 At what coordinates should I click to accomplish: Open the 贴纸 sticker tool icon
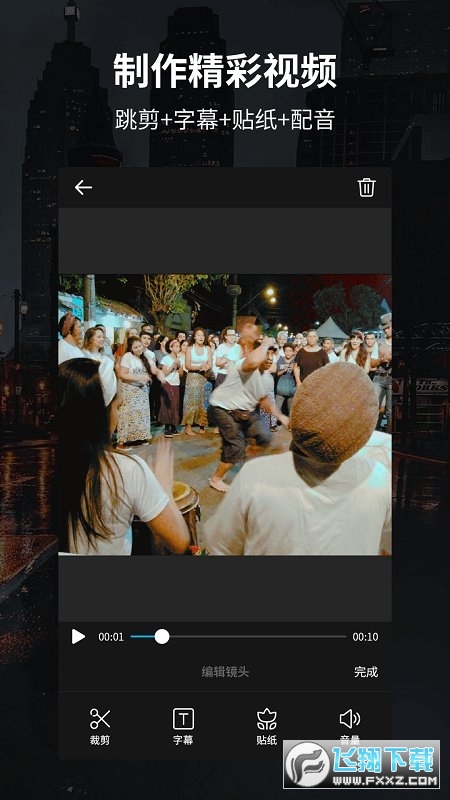pyautogui.click(x=267, y=719)
